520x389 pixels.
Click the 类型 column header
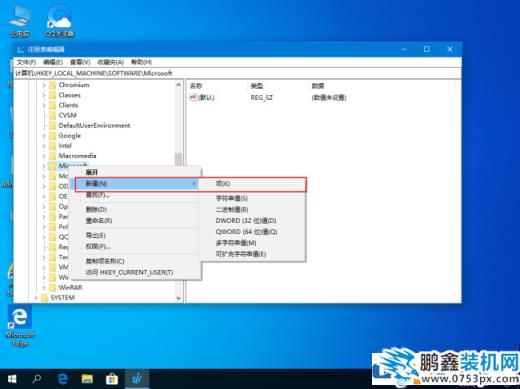[257, 86]
